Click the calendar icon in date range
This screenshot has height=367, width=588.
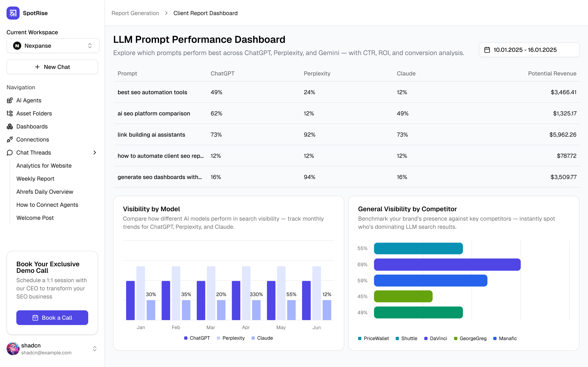[487, 50]
